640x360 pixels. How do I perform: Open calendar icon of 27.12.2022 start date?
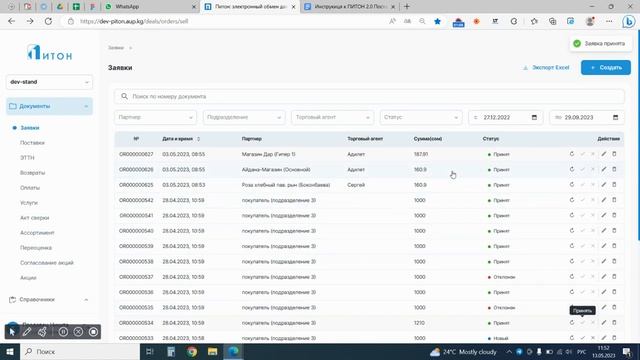pos(534,118)
